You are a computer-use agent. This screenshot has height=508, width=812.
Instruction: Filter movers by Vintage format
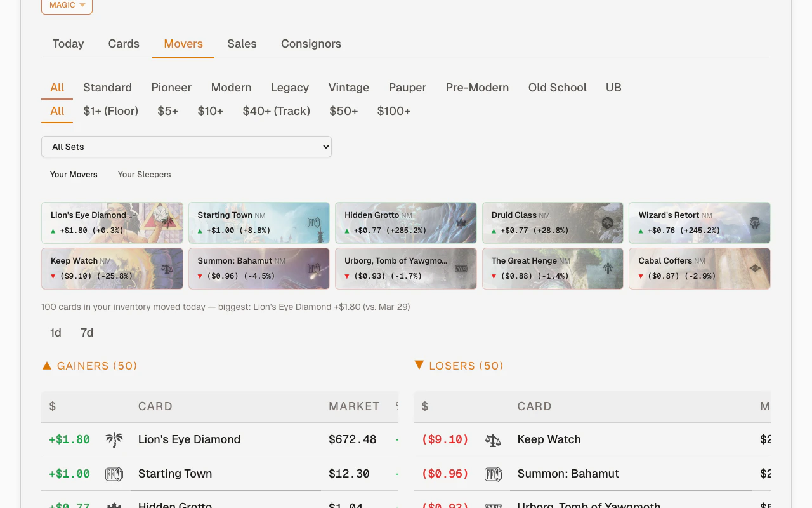[x=349, y=88]
